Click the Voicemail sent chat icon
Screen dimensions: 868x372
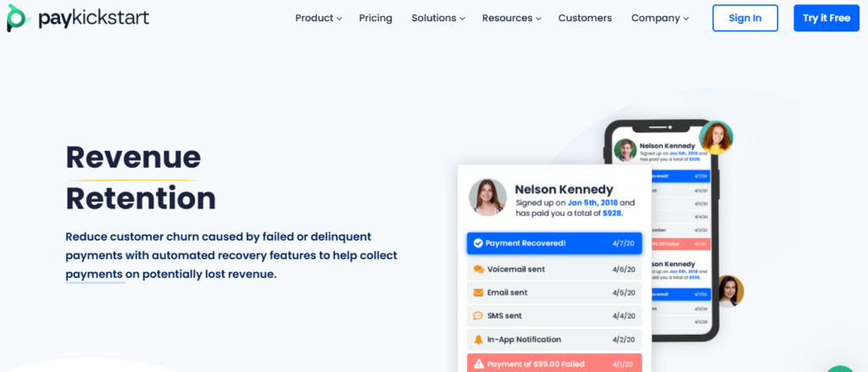pos(479,269)
